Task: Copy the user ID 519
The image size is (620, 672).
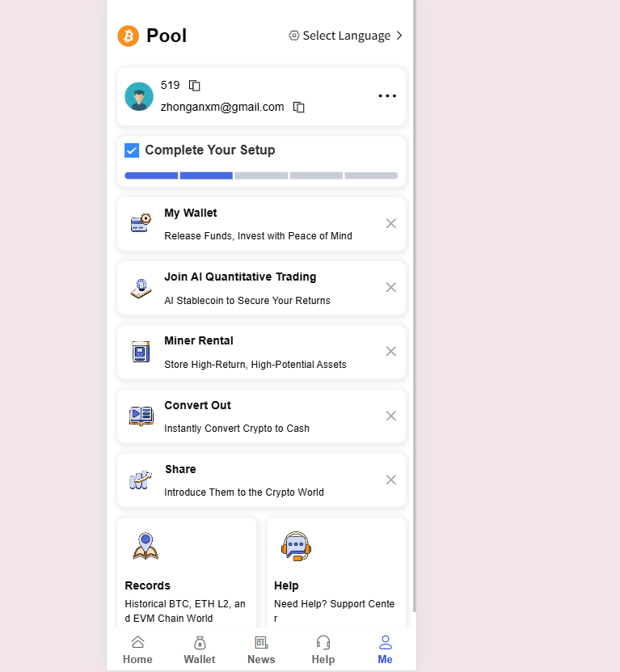Action: click(195, 86)
